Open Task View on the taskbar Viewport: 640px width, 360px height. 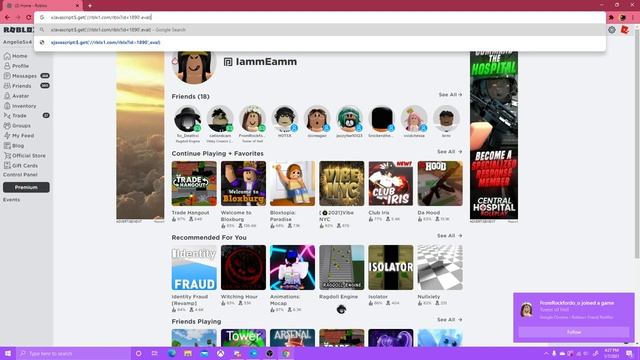tap(155, 353)
